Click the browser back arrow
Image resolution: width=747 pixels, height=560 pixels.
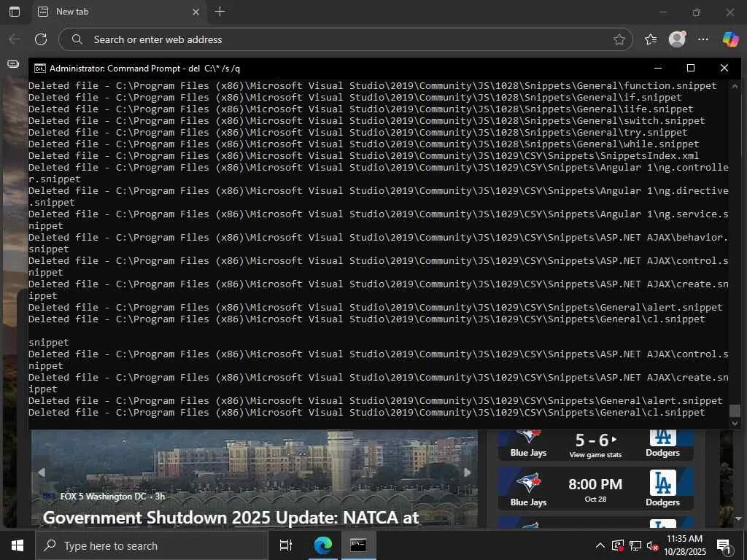(15, 39)
